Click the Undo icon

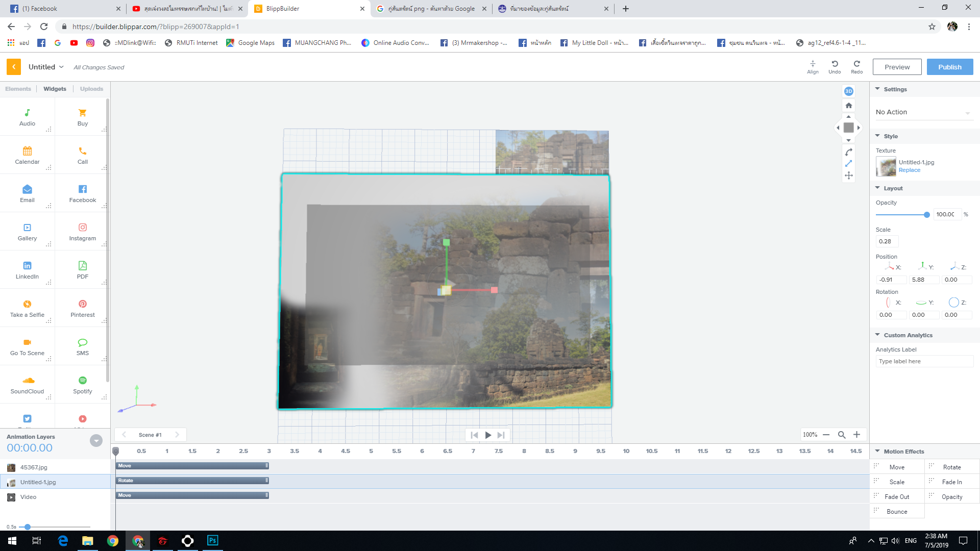pyautogui.click(x=835, y=64)
